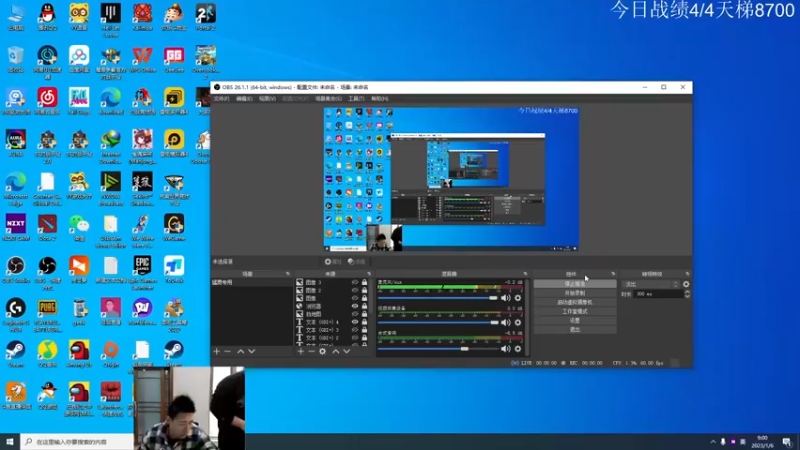This screenshot has height=450, width=800.
Task: Toggle visibility of 图像 3 source
Action: click(x=355, y=282)
